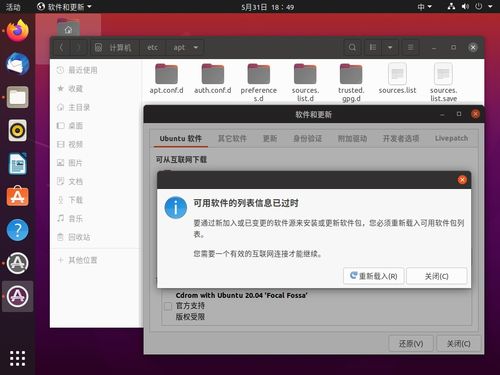The height and width of the screenshot is (375, 500).
Task: Open the trusted.gpg.d folder
Action: pyautogui.click(x=351, y=82)
